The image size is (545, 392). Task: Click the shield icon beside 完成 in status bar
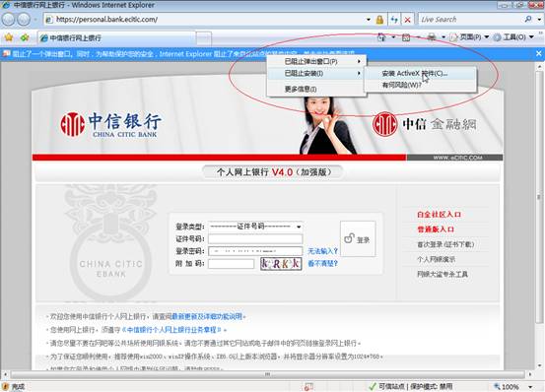tap(6, 386)
